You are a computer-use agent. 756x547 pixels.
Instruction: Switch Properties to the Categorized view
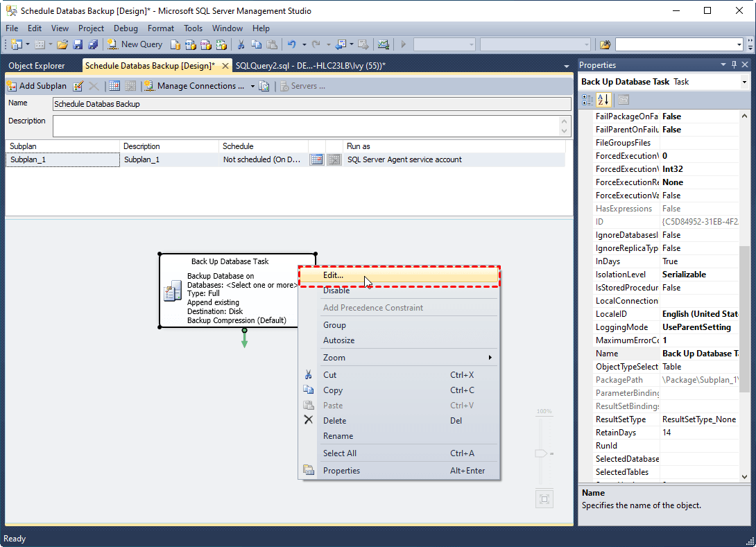[x=588, y=99]
